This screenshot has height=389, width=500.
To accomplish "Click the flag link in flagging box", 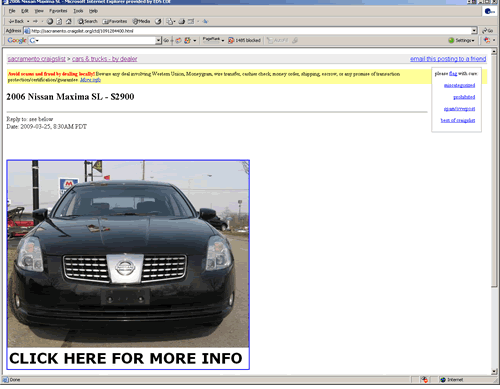I will [453, 73].
